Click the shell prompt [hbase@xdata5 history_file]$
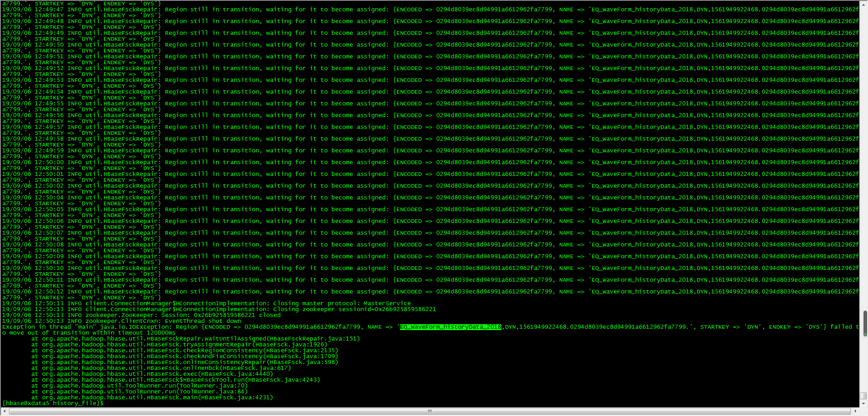Viewport: 868px width, 416px height. [53, 403]
